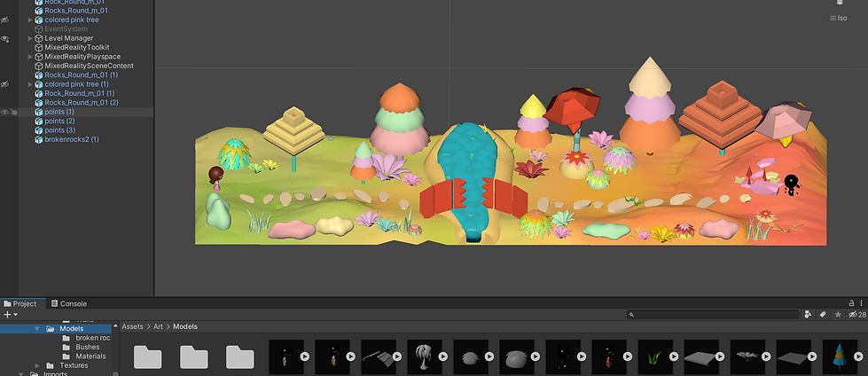Screen dimensions: 868x376
Task: Open first large folder in asset grid
Action: (148, 356)
